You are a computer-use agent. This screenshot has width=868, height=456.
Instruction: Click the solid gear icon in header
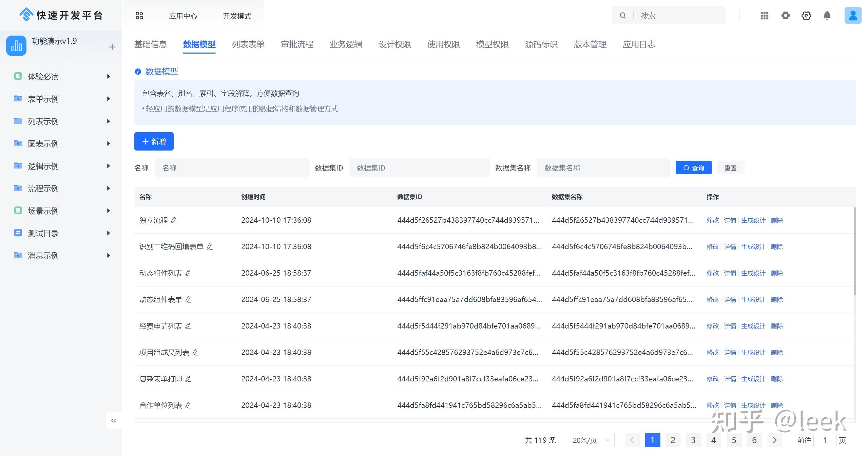[x=786, y=16]
